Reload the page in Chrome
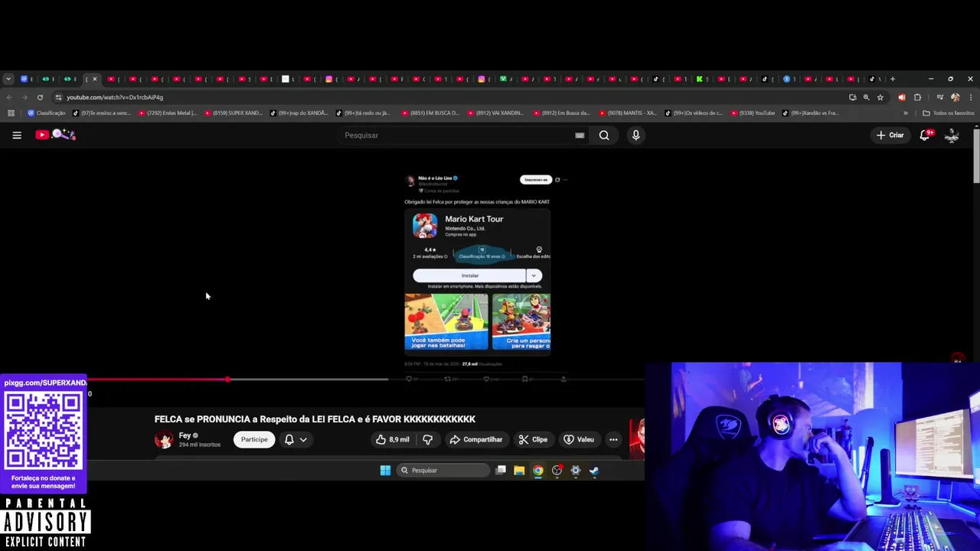The width and height of the screenshot is (980, 551). [x=40, y=97]
